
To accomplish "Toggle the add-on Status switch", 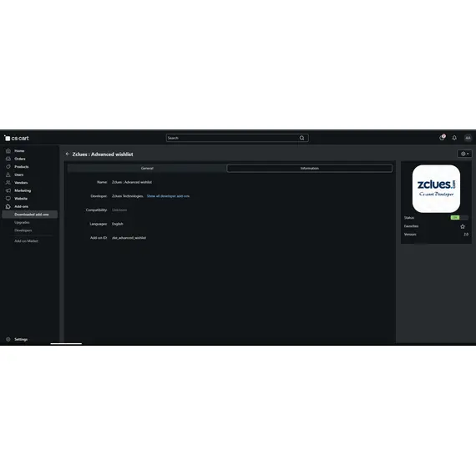I will (459, 218).
